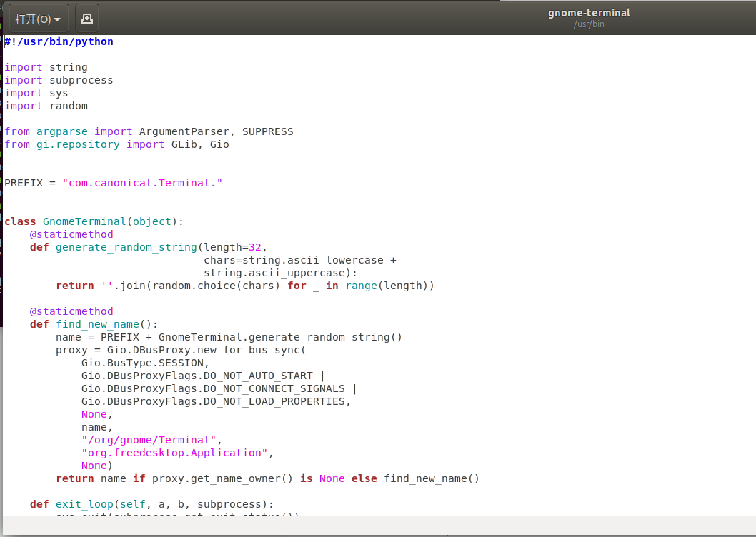Click the /usr/bin path subtitle
756x537 pixels.
[589, 24]
